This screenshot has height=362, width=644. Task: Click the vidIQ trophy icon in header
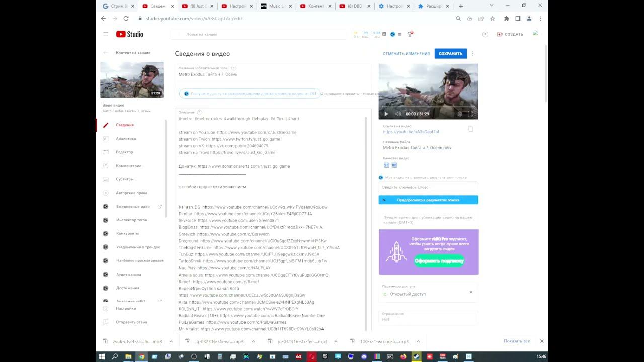click(x=410, y=34)
